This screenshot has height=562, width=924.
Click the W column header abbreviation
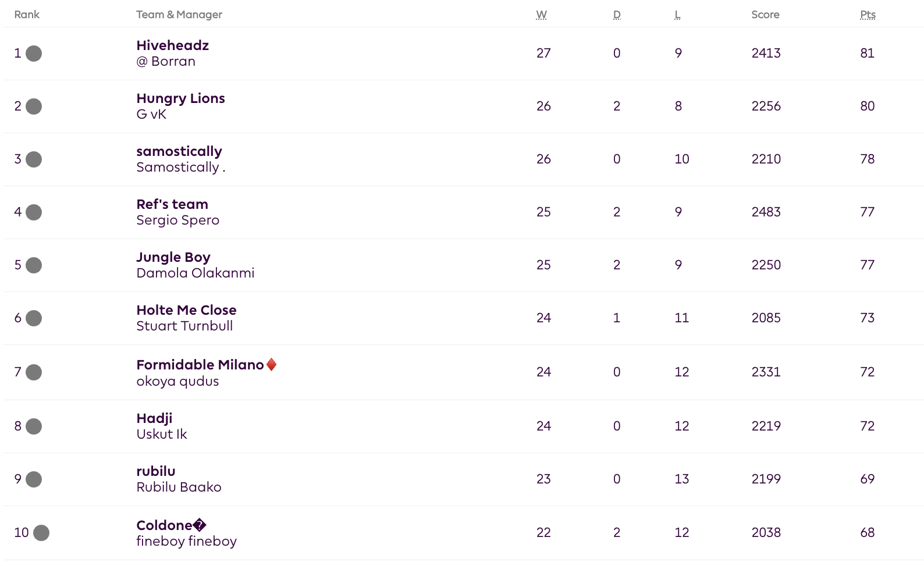pos(541,15)
